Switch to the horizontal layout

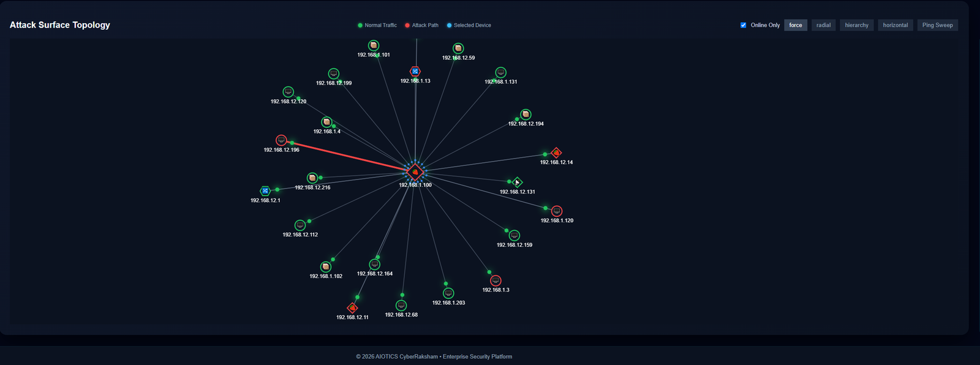pos(895,25)
